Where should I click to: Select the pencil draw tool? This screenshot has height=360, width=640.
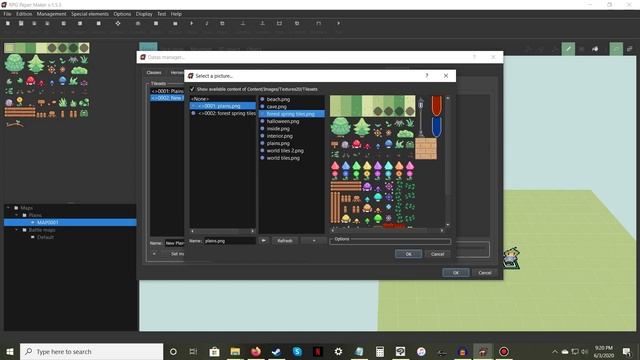568,49
